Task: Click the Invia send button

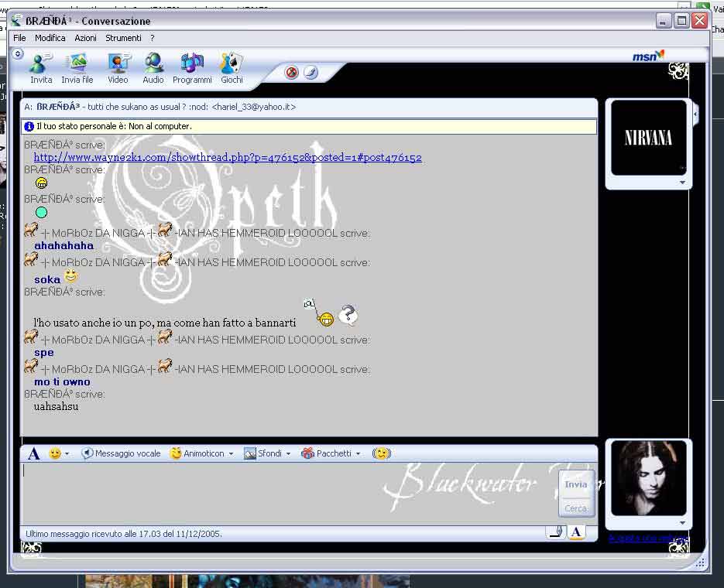Action: (576, 484)
